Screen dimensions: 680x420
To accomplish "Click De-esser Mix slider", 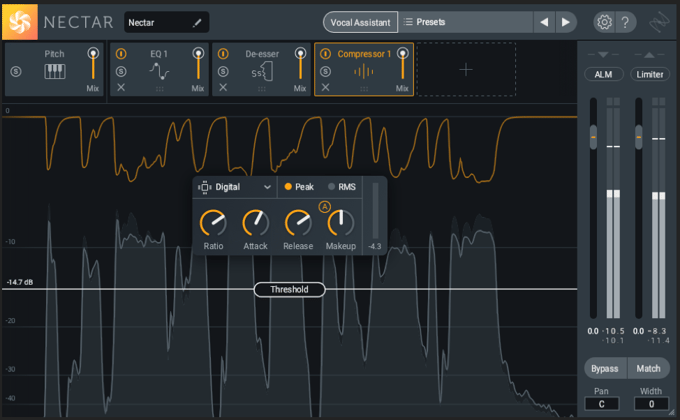I will tap(300, 63).
